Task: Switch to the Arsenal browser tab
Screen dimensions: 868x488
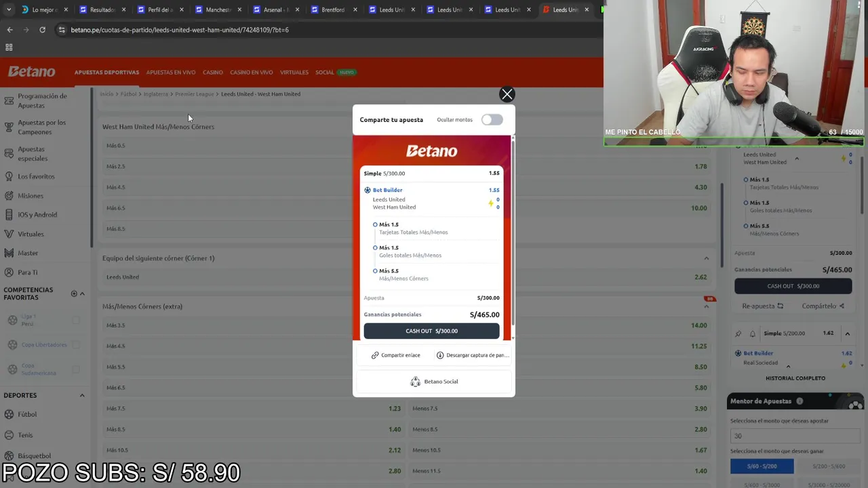Action: pos(276,9)
